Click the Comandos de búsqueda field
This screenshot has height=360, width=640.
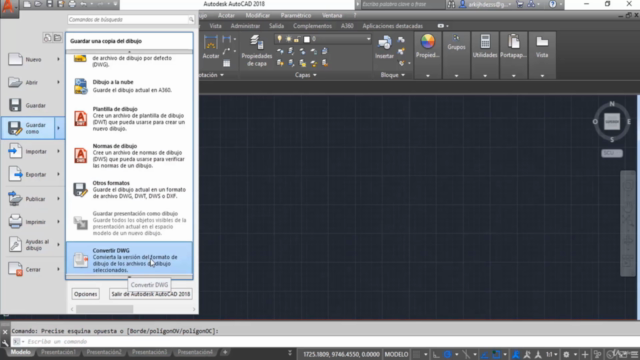point(127,20)
